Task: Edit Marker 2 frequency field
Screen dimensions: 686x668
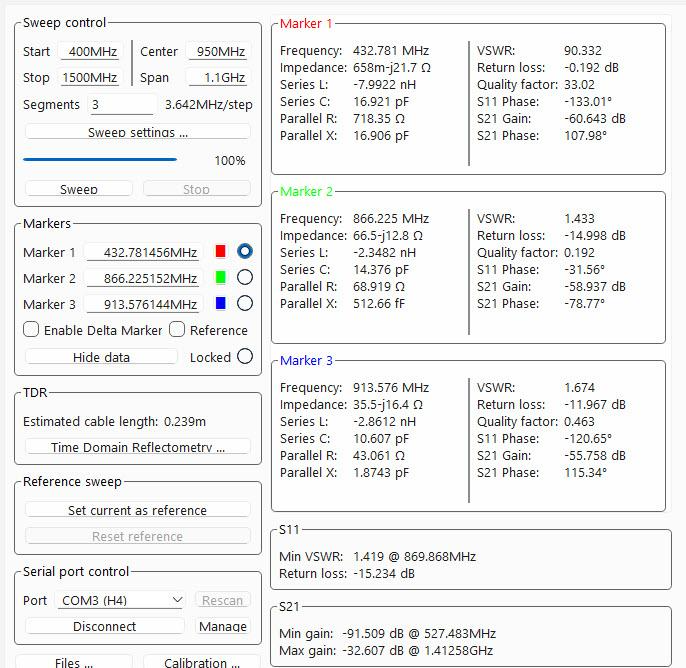Action: [143, 278]
